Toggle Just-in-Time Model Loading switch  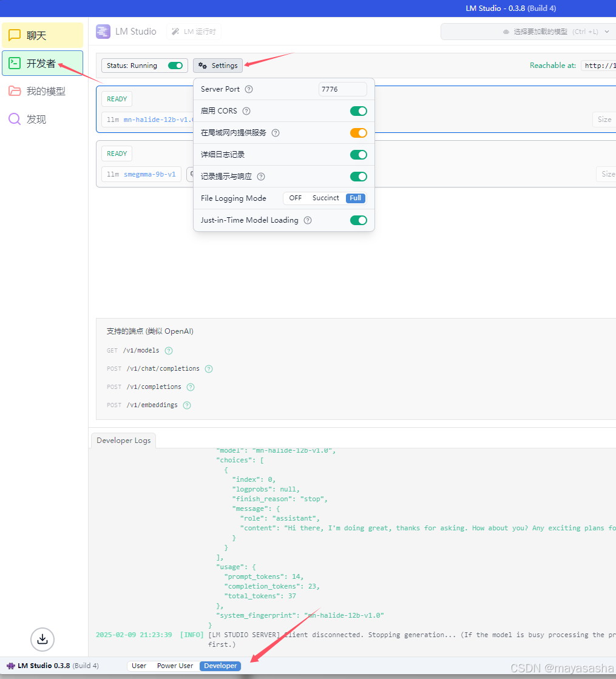pyautogui.click(x=358, y=220)
